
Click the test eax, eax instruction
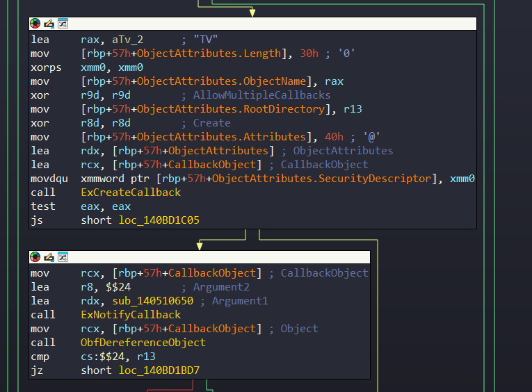(x=81, y=206)
